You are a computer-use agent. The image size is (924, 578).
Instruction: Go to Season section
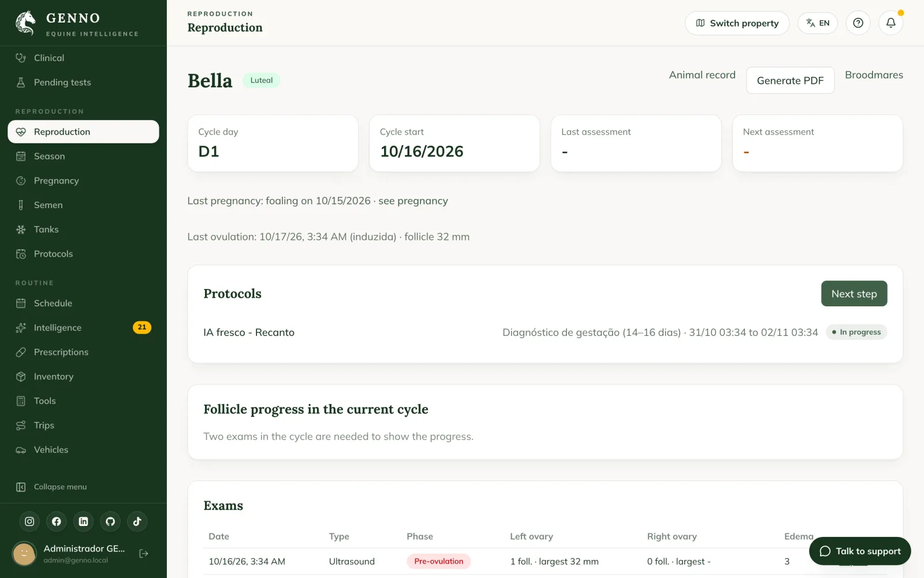click(83, 156)
